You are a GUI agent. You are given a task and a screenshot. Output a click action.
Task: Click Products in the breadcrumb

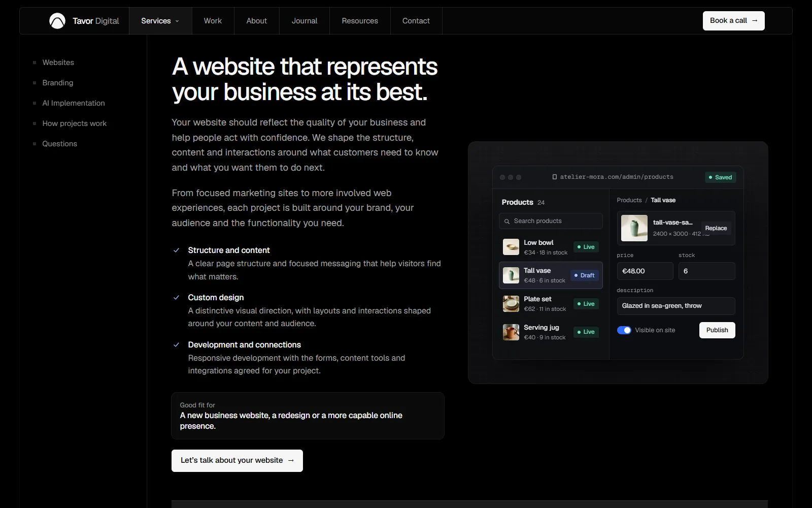(629, 200)
